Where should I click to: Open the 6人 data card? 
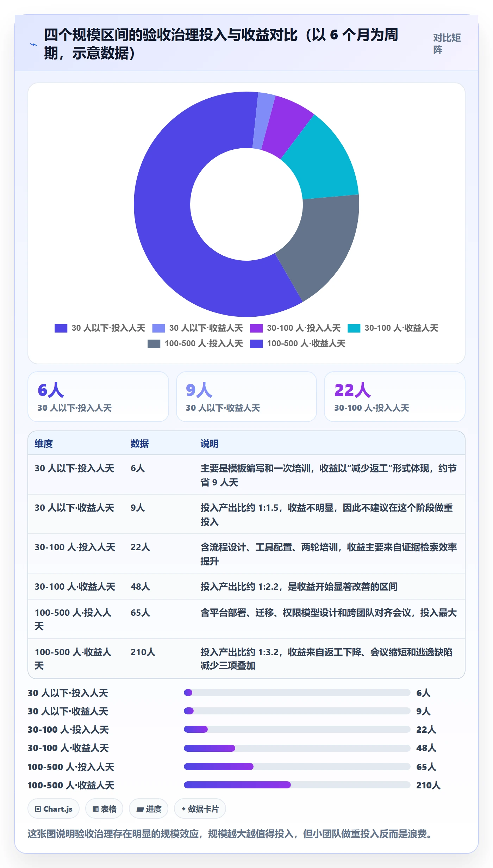[98, 397]
